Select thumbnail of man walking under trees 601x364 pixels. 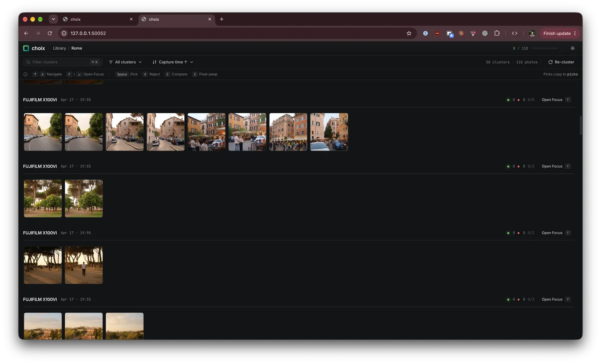tap(84, 265)
